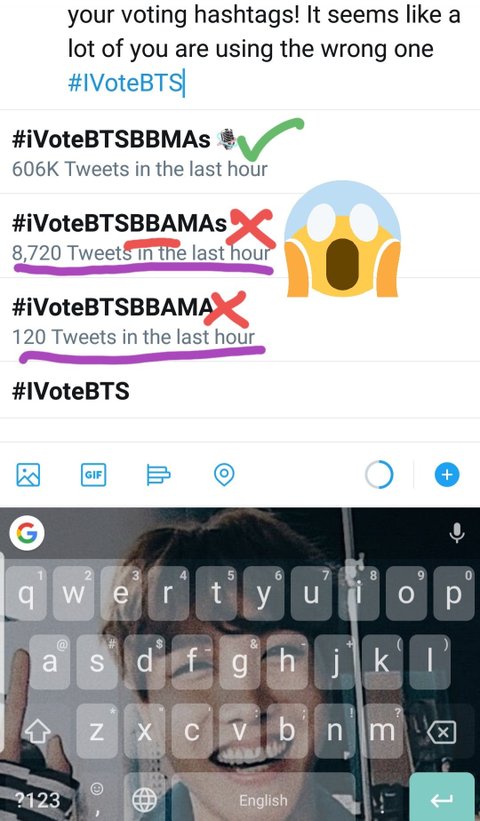Screen dimensions: 480x821
Task: Open the GIF picker
Action: [x=94, y=474]
